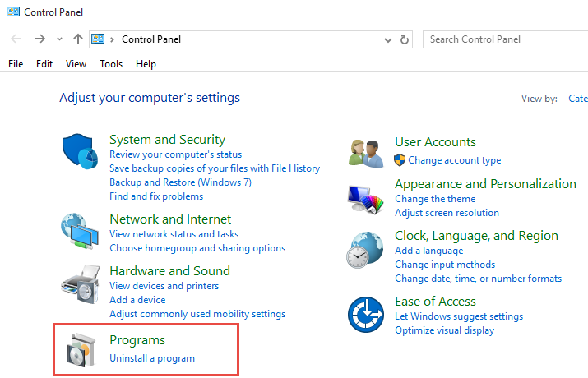Click the System and Security shield icon

(80, 151)
